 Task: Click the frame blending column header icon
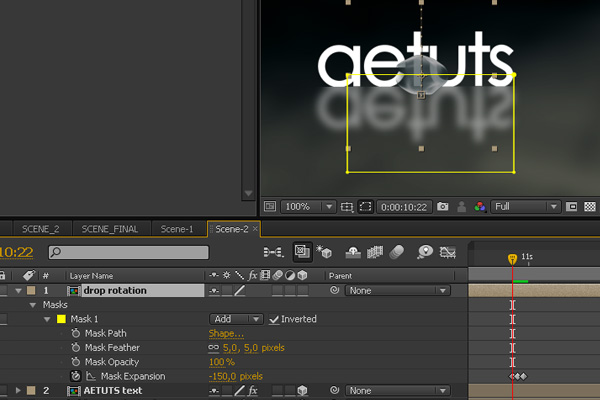click(265, 275)
